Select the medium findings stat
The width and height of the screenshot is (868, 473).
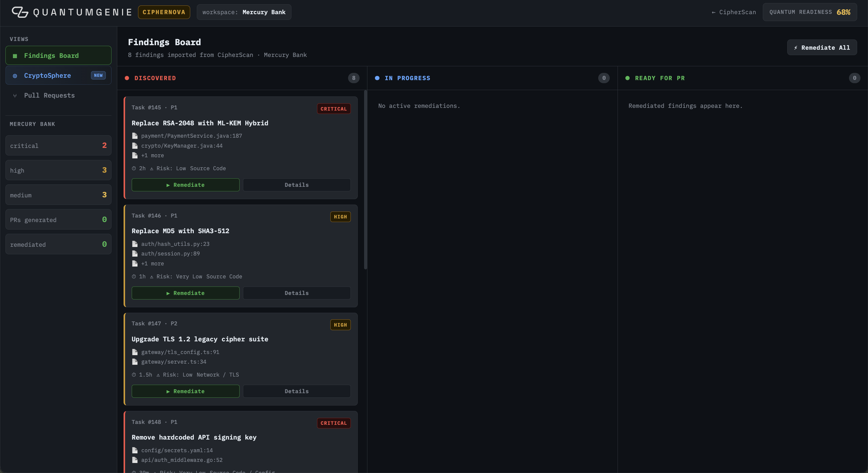click(58, 195)
